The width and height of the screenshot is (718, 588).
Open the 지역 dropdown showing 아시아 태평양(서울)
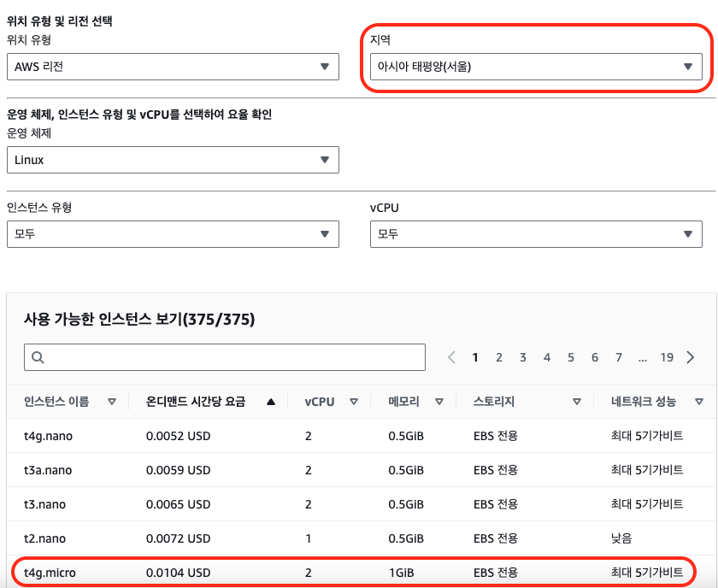point(536,67)
